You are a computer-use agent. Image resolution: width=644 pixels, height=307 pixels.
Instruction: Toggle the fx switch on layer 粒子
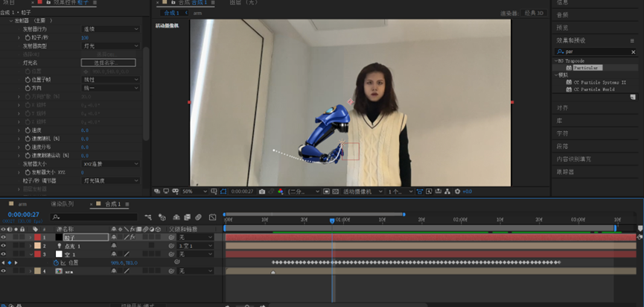pyautogui.click(x=133, y=238)
